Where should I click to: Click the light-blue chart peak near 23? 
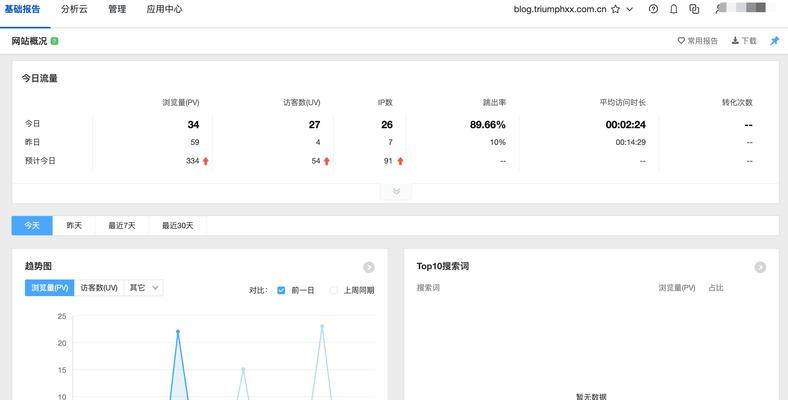click(322, 326)
